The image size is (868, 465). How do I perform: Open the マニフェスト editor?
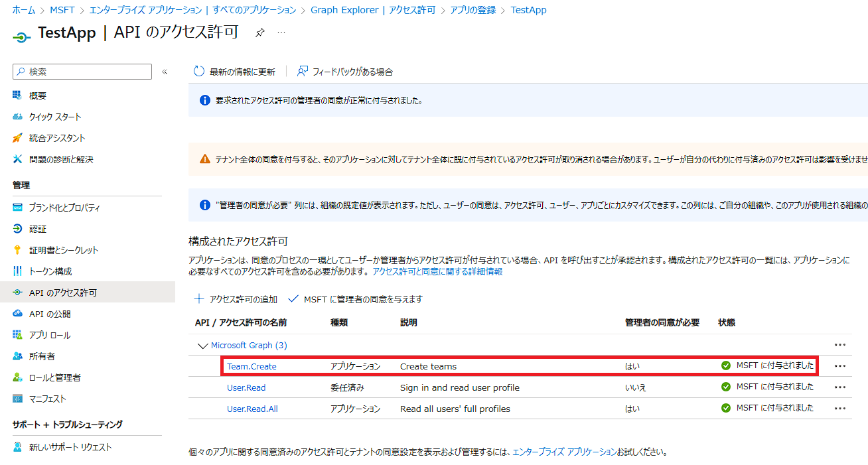(x=41, y=397)
